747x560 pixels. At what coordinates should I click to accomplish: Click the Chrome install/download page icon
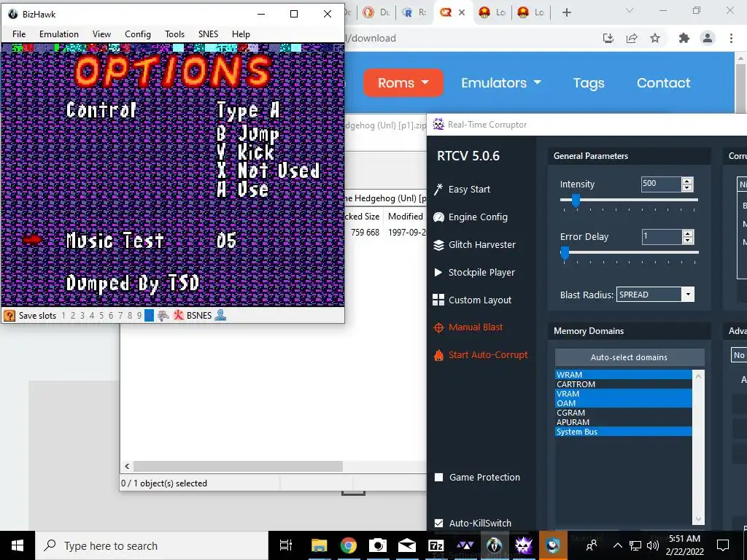(608, 38)
